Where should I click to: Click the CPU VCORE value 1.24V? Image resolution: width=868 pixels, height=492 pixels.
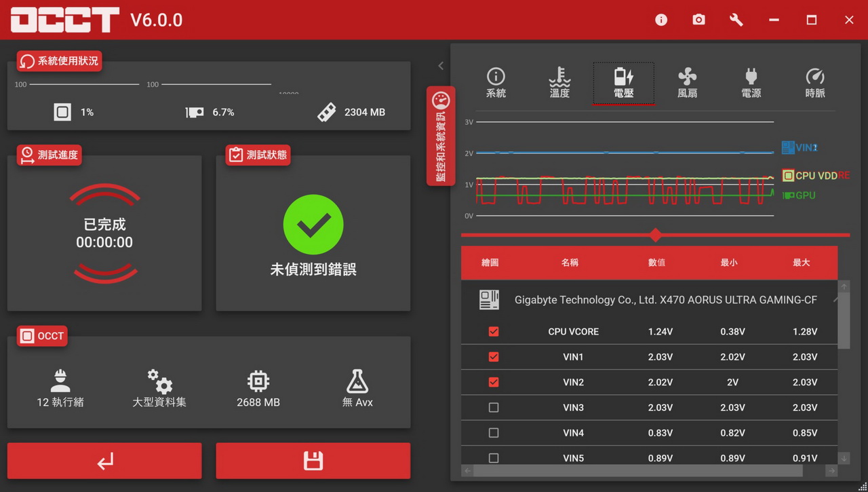(660, 332)
